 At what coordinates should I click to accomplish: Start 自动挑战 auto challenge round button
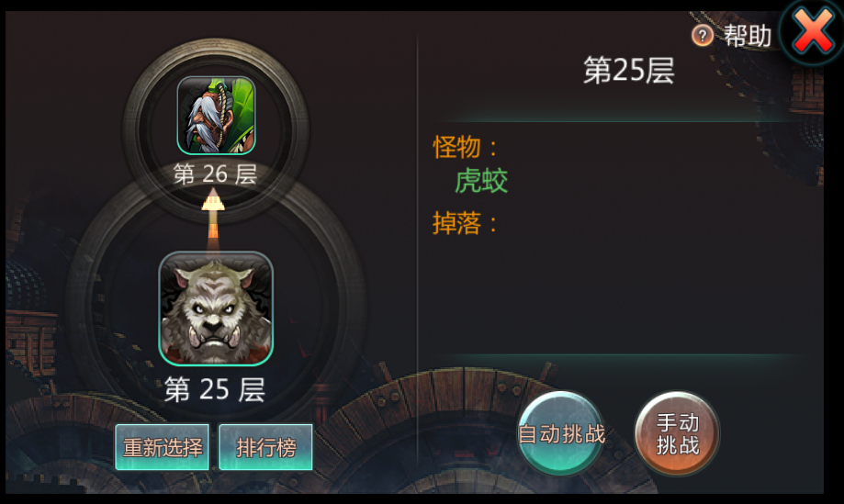tap(561, 433)
